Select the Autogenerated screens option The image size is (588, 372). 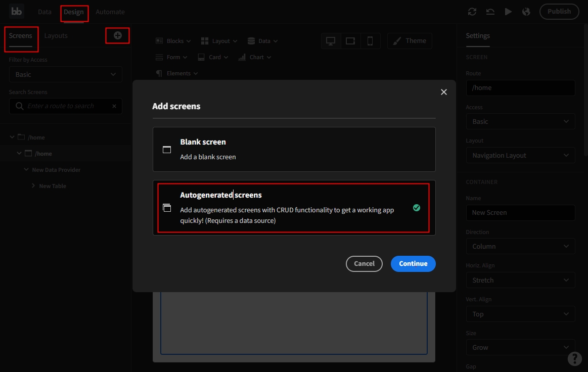coord(294,208)
